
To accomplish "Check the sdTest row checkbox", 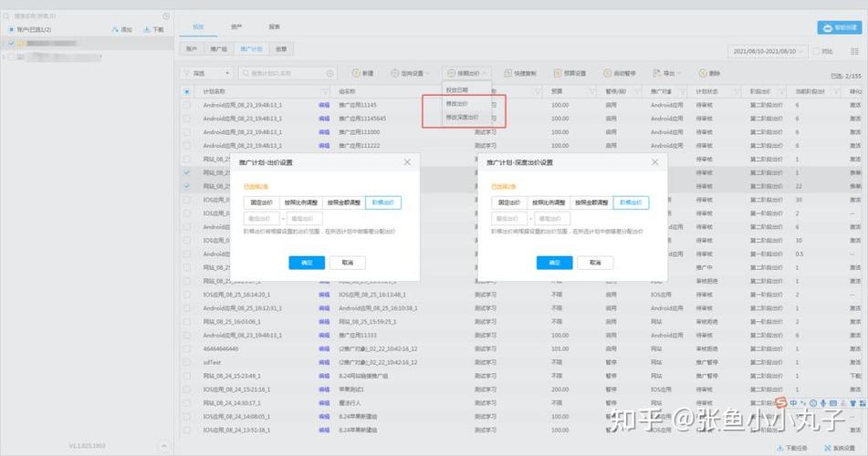I will pos(186,362).
